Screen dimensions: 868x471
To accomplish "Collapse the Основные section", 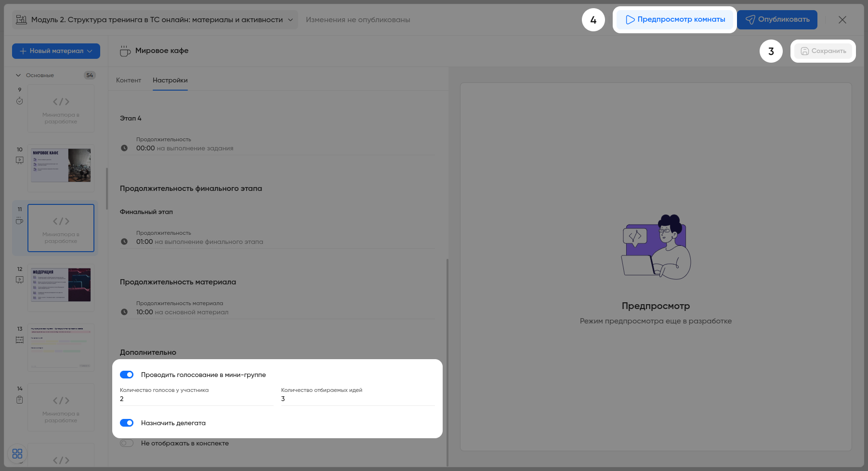I will [18, 75].
